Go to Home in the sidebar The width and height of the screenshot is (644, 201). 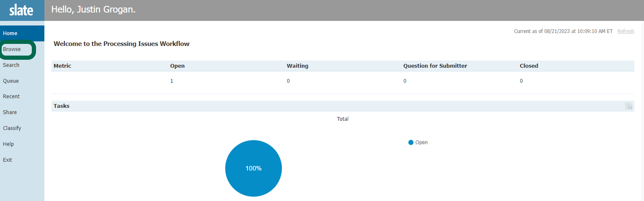tap(10, 33)
